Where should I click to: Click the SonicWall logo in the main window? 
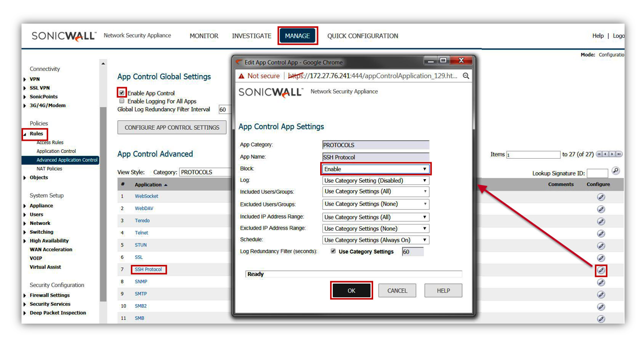[64, 36]
